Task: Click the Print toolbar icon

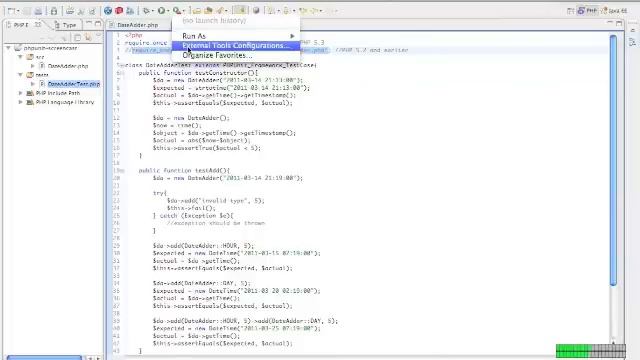Action: tap(38, 11)
